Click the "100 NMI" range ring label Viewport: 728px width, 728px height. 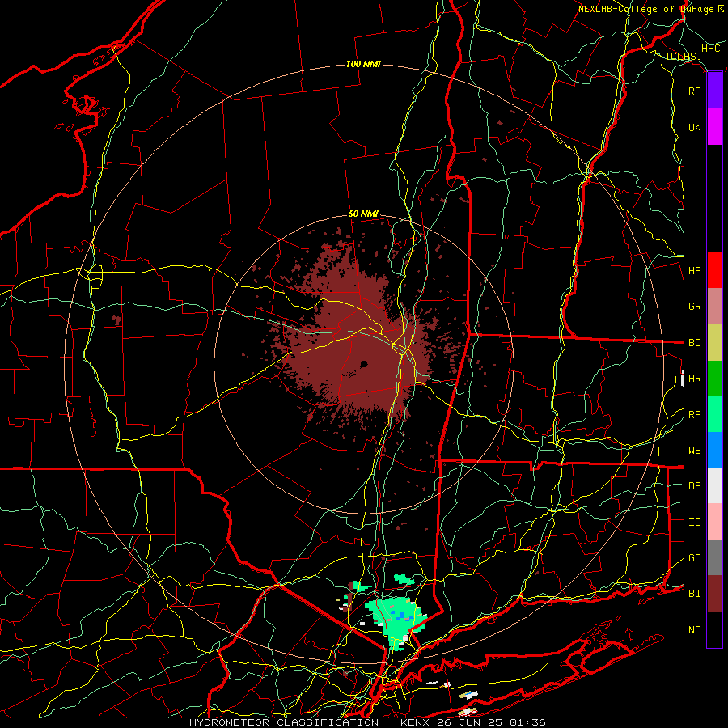pyautogui.click(x=363, y=64)
